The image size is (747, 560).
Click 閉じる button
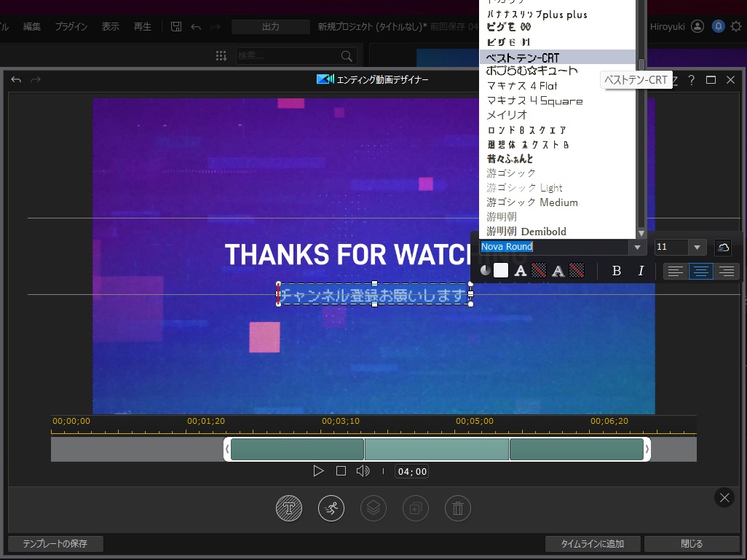(691, 544)
